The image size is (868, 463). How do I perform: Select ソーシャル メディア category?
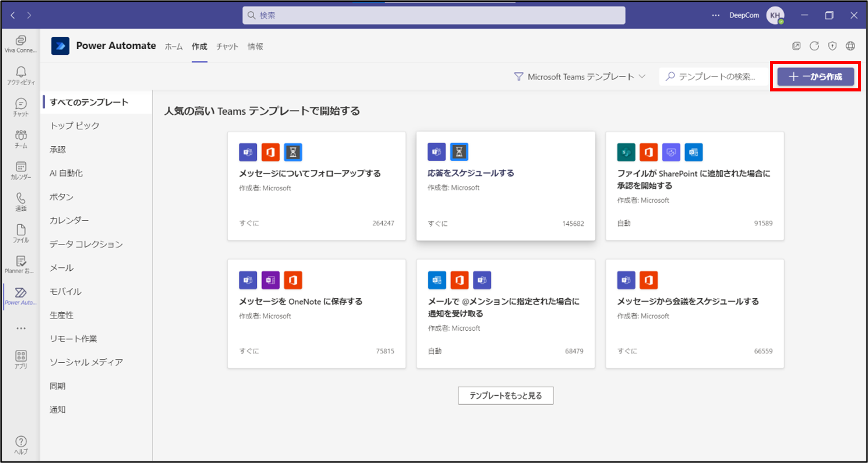click(x=97, y=362)
